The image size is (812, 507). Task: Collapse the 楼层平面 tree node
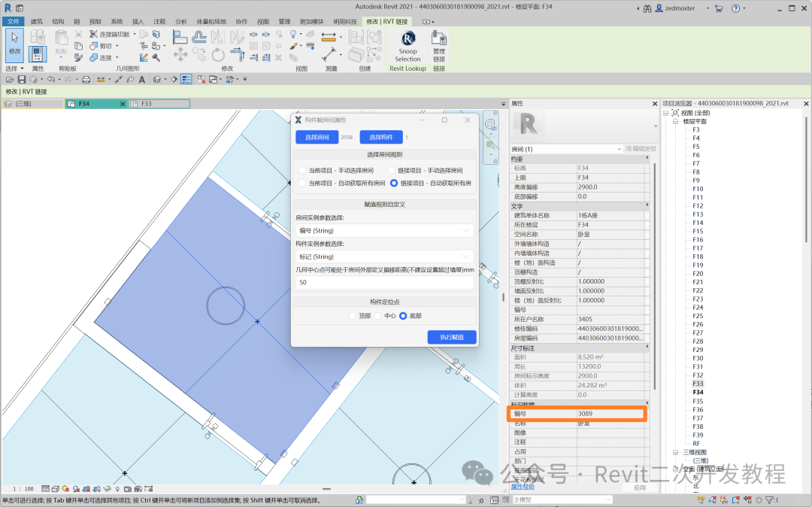pyautogui.click(x=675, y=121)
